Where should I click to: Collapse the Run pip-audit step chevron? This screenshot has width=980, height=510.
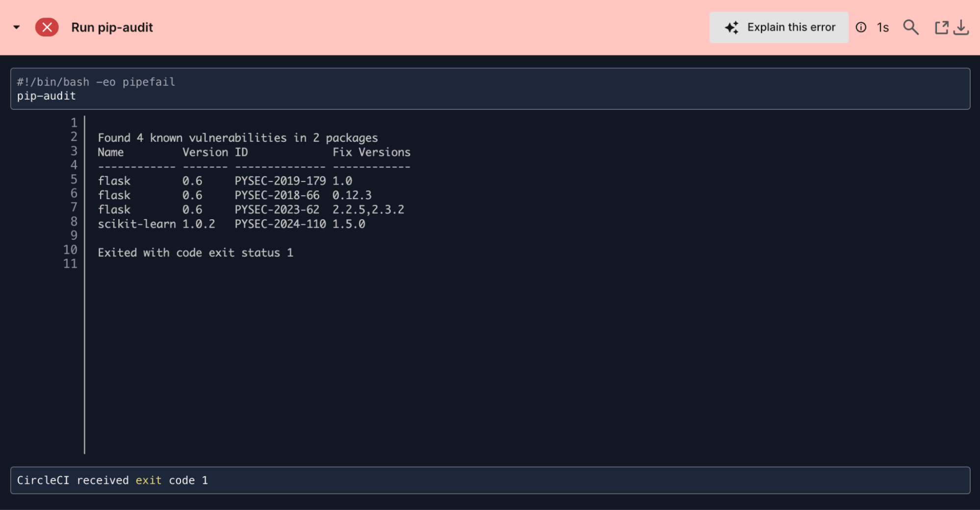click(16, 27)
